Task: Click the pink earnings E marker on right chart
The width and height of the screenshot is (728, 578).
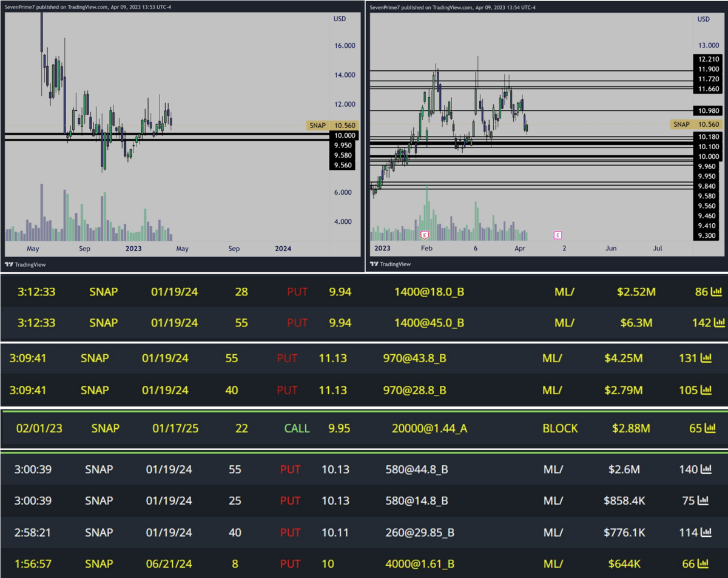Action: (x=558, y=235)
